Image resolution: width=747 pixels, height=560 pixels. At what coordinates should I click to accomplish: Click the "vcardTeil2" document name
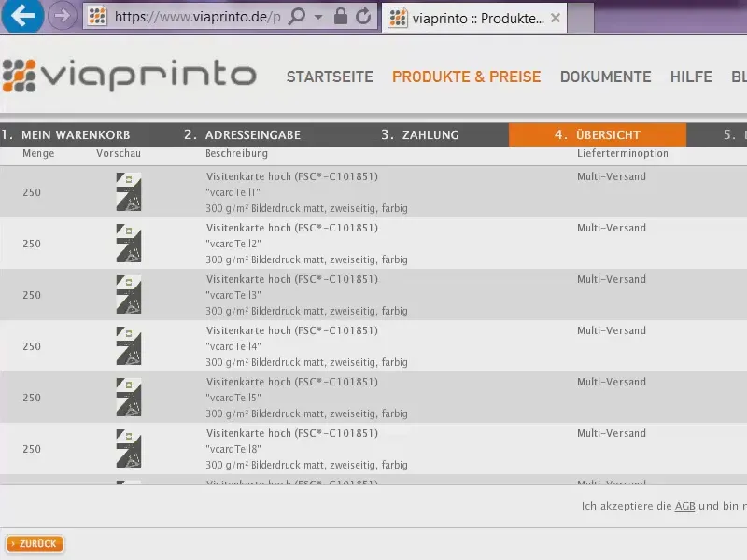(233, 244)
